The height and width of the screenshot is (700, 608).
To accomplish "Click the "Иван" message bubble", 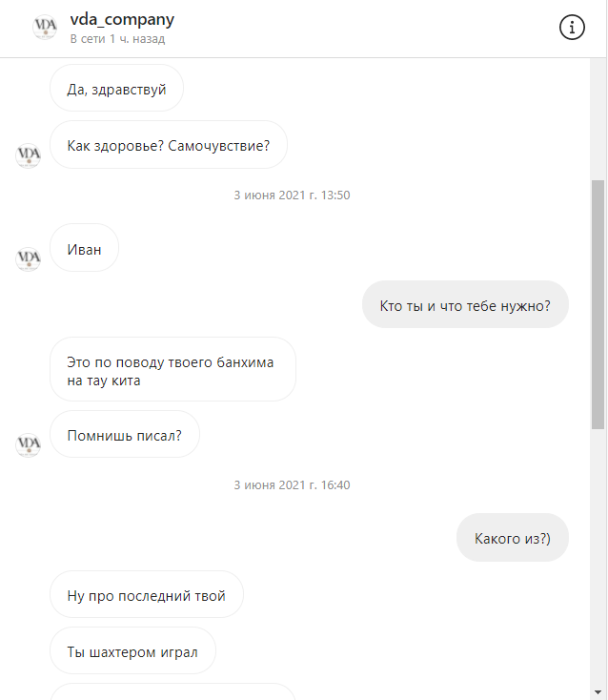I will 84,248.
